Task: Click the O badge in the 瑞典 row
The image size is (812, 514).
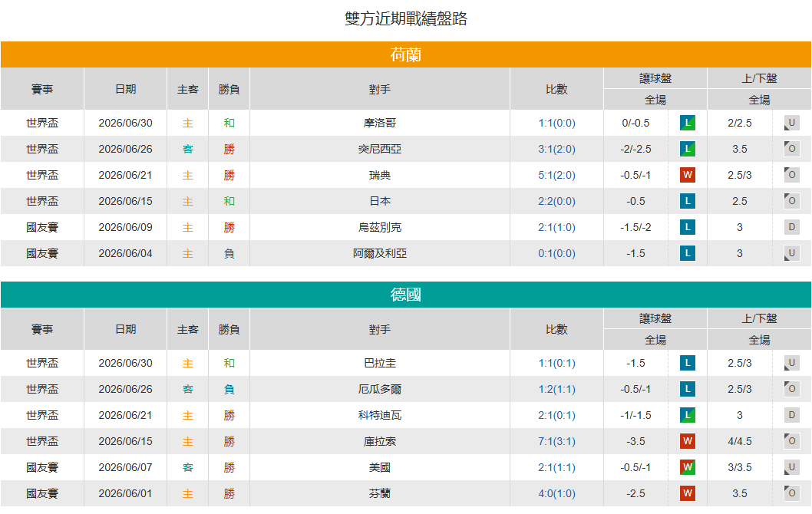Action: [791, 175]
